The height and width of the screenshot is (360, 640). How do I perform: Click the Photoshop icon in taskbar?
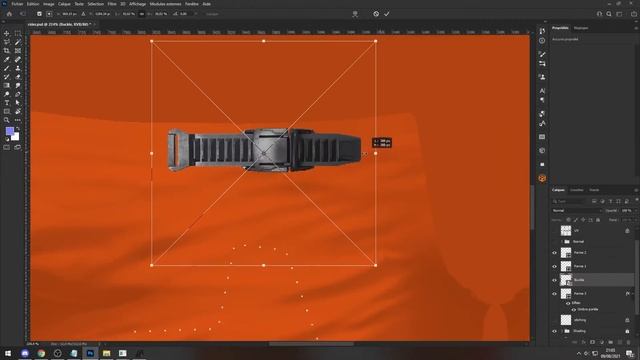(x=90, y=353)
